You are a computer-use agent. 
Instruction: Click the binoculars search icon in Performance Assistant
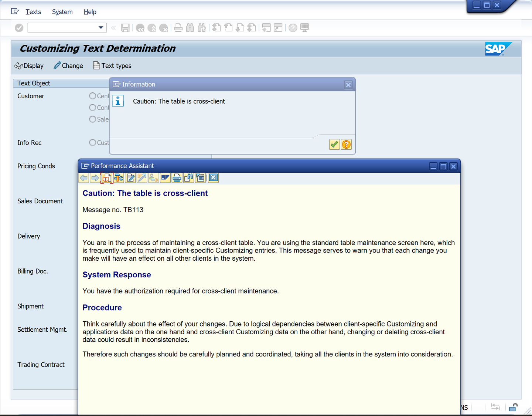[189, 178]
